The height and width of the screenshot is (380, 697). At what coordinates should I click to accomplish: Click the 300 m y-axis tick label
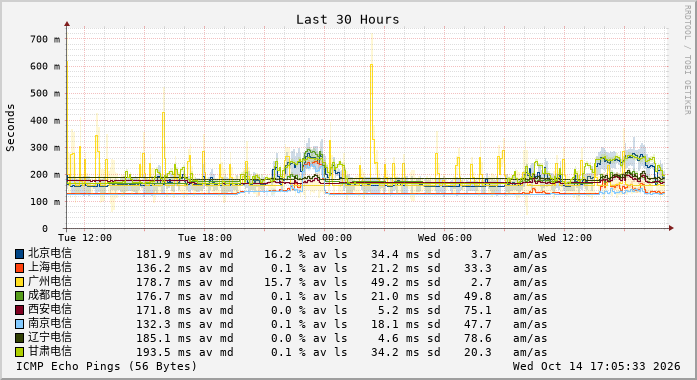[x=45, y=148]
